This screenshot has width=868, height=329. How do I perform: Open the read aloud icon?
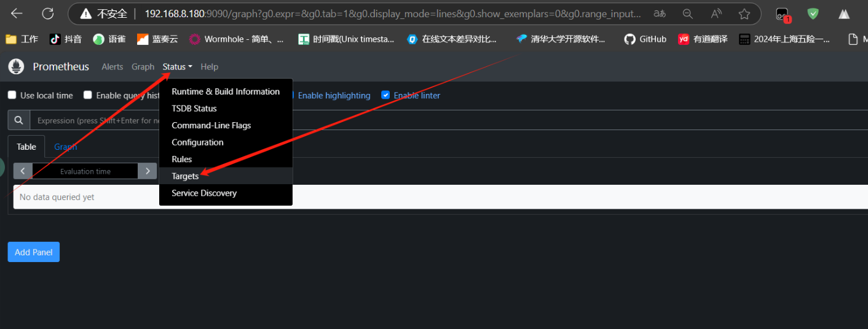(x=716, y=14)
